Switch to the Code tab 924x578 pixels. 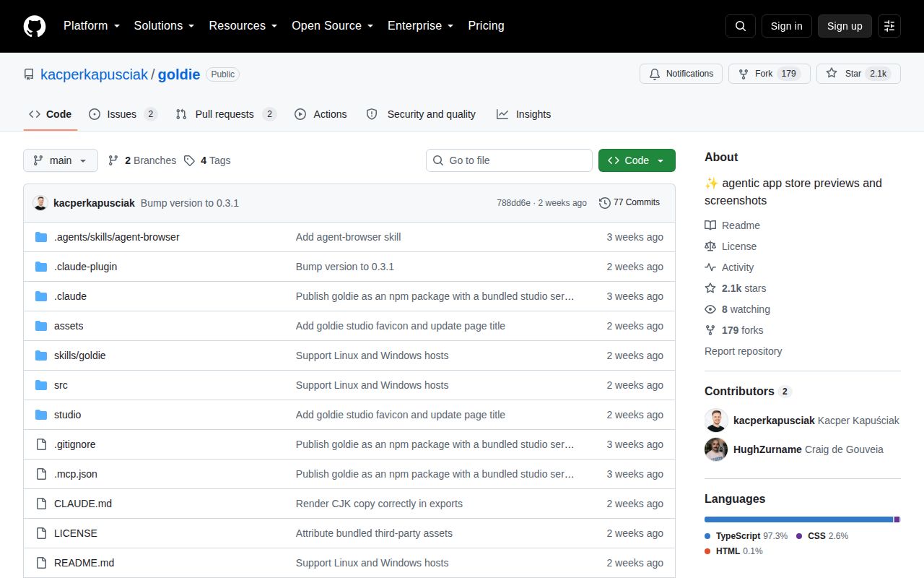click(x=51, y=114)
